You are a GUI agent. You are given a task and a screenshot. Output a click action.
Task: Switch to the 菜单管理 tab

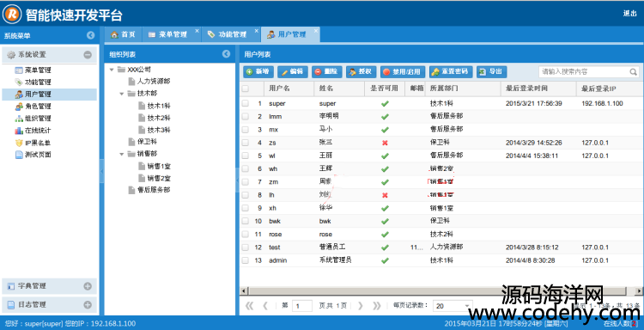(x=172, y=34)
